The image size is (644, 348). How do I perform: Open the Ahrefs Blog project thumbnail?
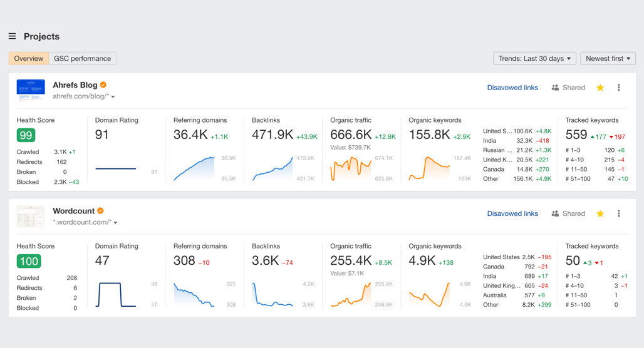point(31,90)
